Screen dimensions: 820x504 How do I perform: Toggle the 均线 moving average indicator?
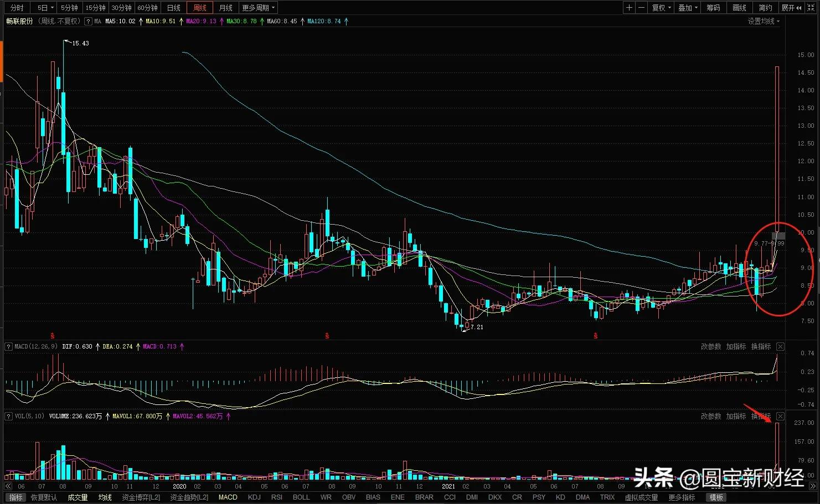[x=105, y=497]
